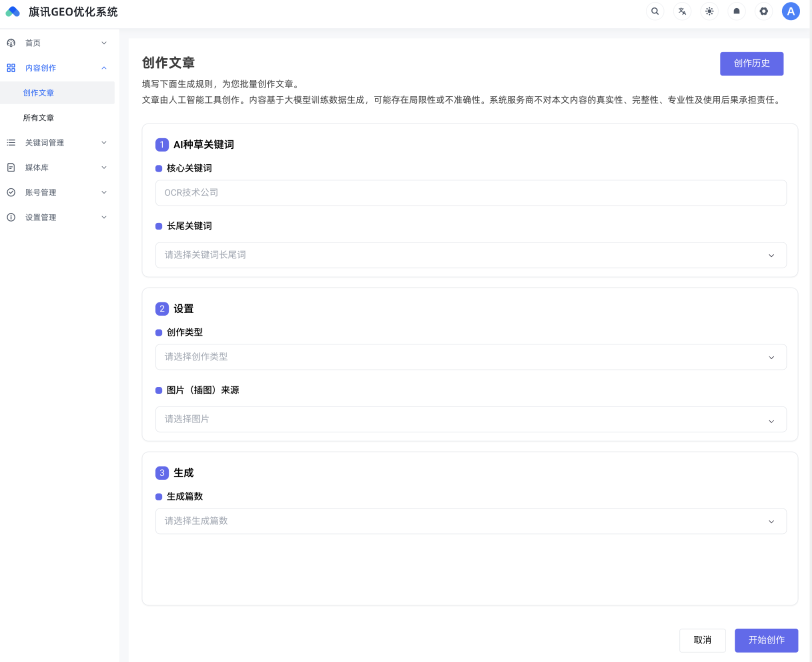812x662 pixels.
Task: Open the 设置管理 menu item
Action: [x=57, y=217]
